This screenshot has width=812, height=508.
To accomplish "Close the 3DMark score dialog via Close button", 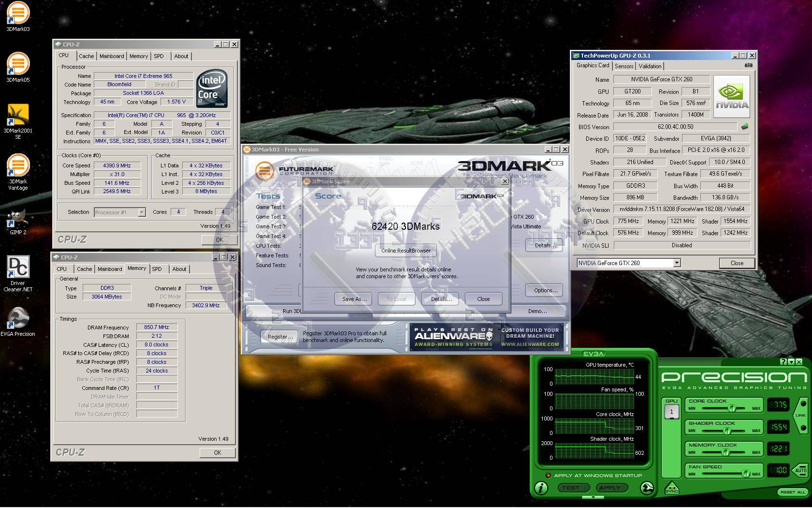I will (x=483, y=299).
